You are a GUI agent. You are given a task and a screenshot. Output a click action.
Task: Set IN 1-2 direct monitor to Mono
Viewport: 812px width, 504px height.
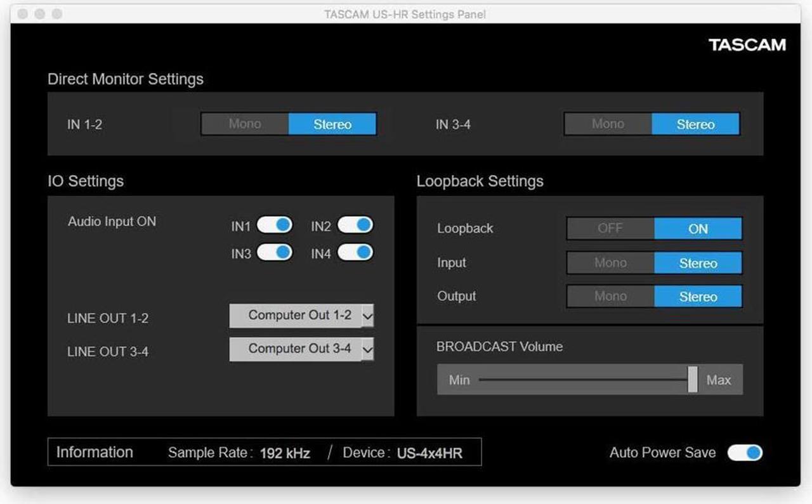(x=245, y=124)
